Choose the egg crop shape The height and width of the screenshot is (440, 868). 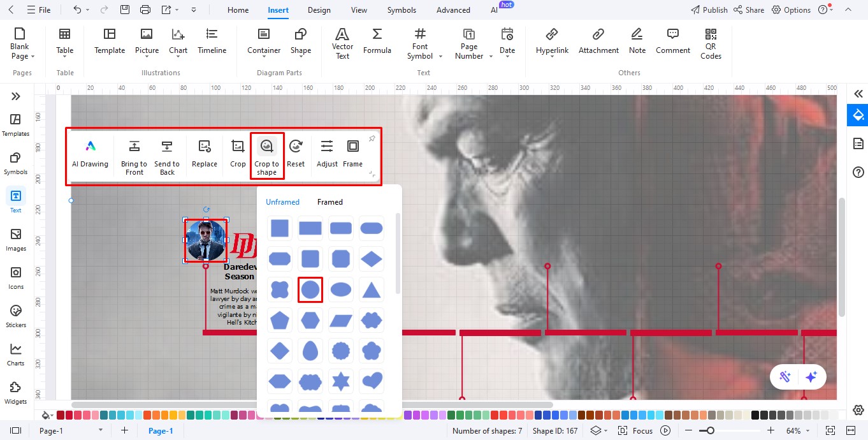point(310,351)
